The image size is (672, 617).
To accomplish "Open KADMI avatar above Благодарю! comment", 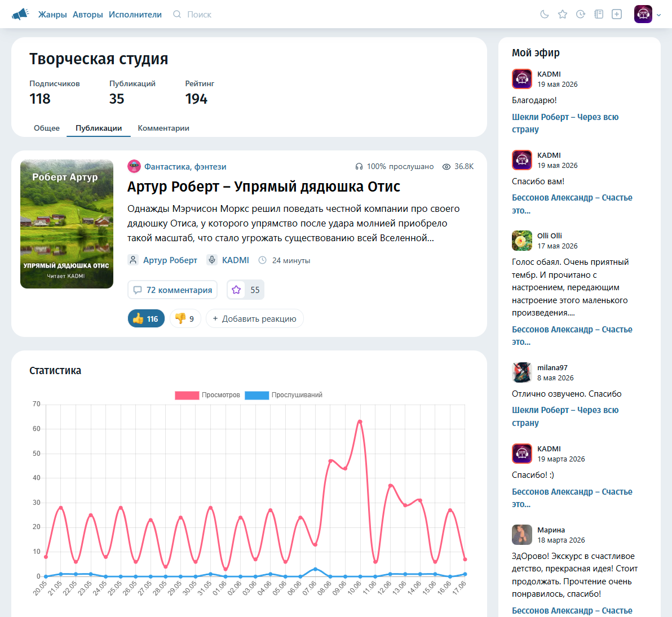I will click(522, 79).
